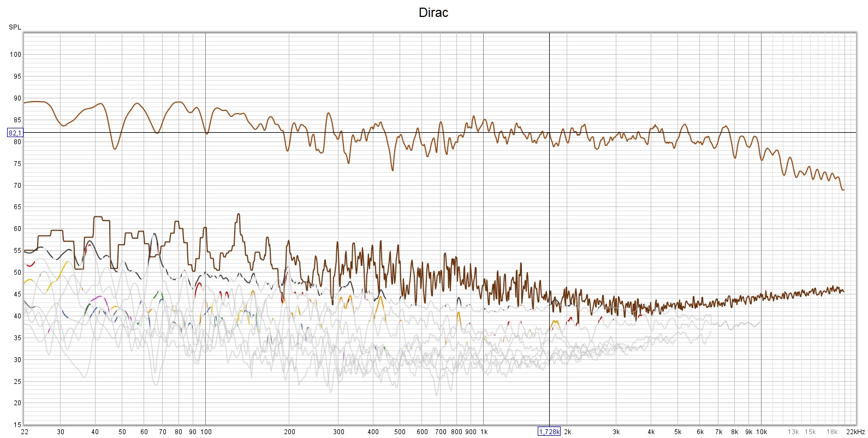868x438 pixels.
Task: Click the "25" SPL axis label
Action: click(17, 382)
